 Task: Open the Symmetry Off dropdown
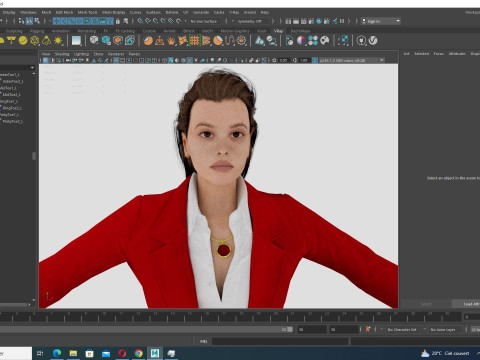coord(252,21)
